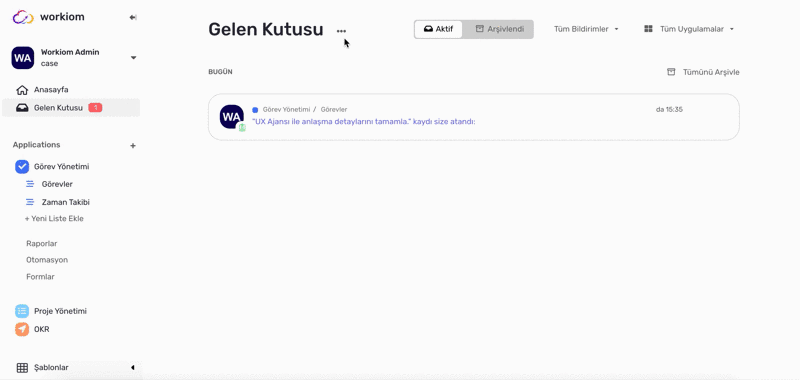Open Şablonlar templates

click(51, 367)
